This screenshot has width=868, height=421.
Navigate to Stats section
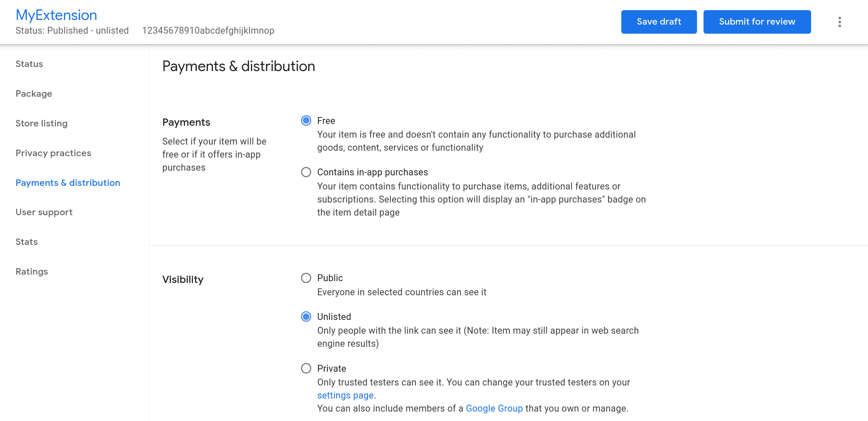(x=26, y=242)
